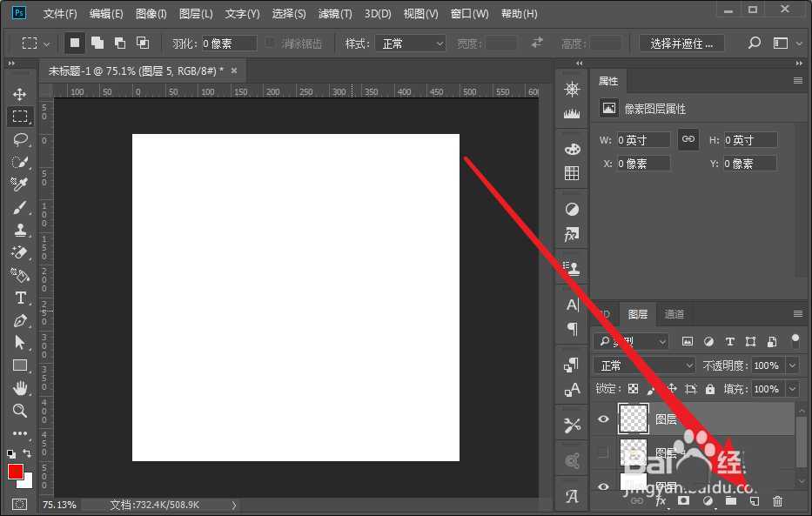Toggle lock transparent pixels option
This screenshot has width=812, height=516.
pos(634,389)
